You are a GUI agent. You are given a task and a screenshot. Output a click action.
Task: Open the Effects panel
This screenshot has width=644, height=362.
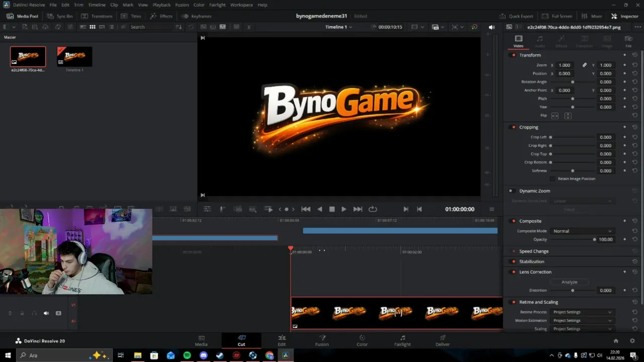tap(162, 16)
